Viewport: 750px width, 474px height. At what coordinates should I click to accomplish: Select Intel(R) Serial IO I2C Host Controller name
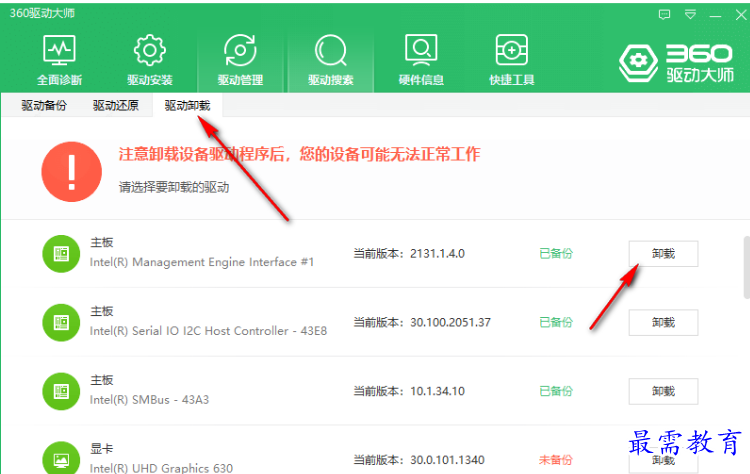coord(208,331)
